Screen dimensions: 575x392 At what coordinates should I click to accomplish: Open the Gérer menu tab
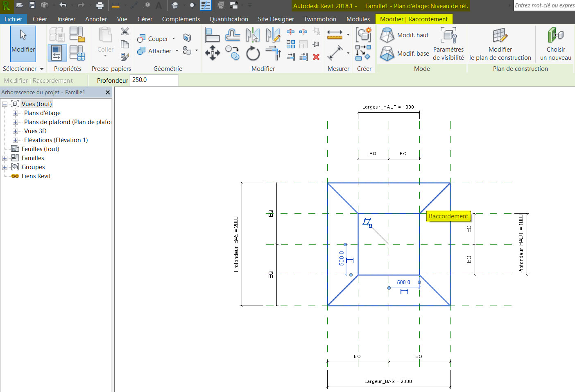click(145, 19)
